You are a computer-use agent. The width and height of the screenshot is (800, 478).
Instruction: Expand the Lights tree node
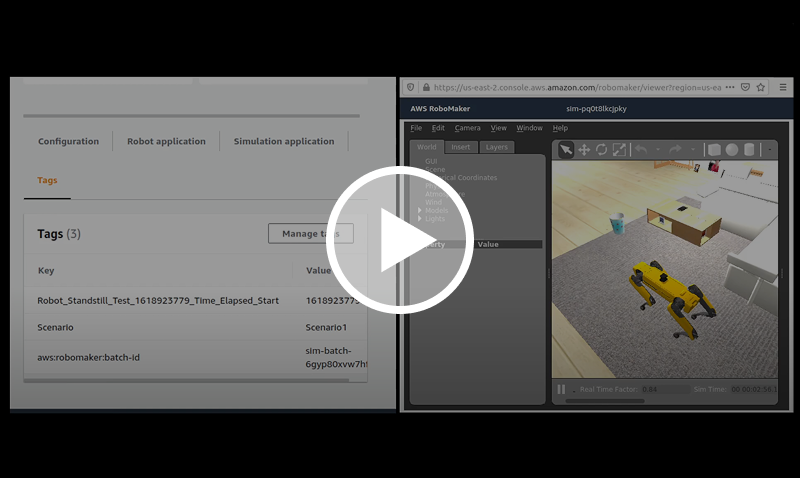[x=420, y=218]
